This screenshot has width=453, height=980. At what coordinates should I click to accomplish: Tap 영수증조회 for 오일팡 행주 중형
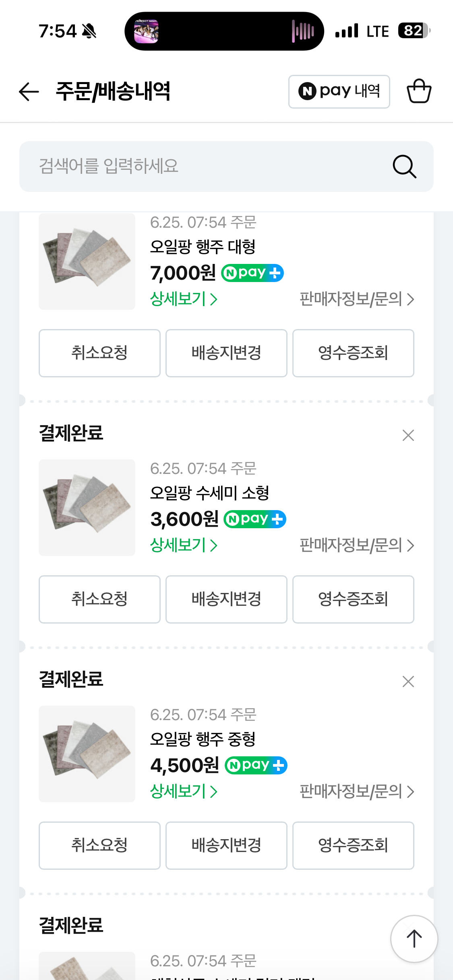coord(353,846)
